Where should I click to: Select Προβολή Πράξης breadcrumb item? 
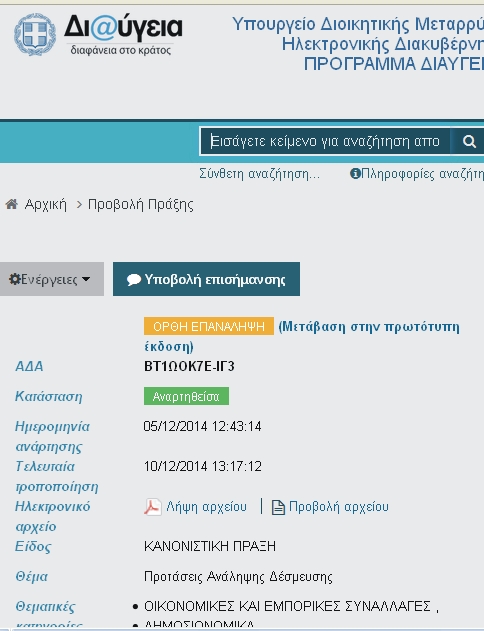[141, 204]
